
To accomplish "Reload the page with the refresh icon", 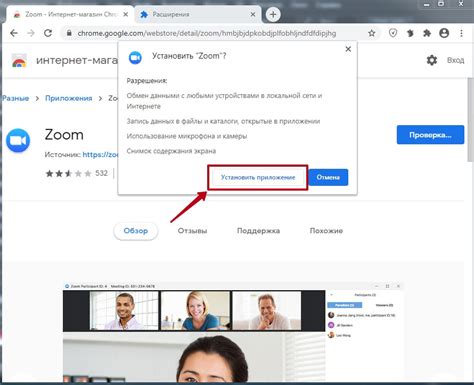I will (x=48, y=33).
